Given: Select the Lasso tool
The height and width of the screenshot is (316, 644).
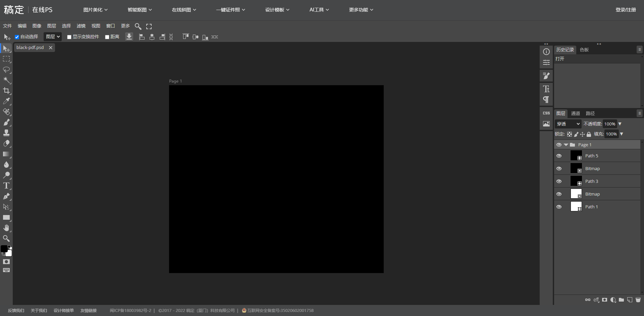Looking at the screenshot, I should tap(6, 70).
